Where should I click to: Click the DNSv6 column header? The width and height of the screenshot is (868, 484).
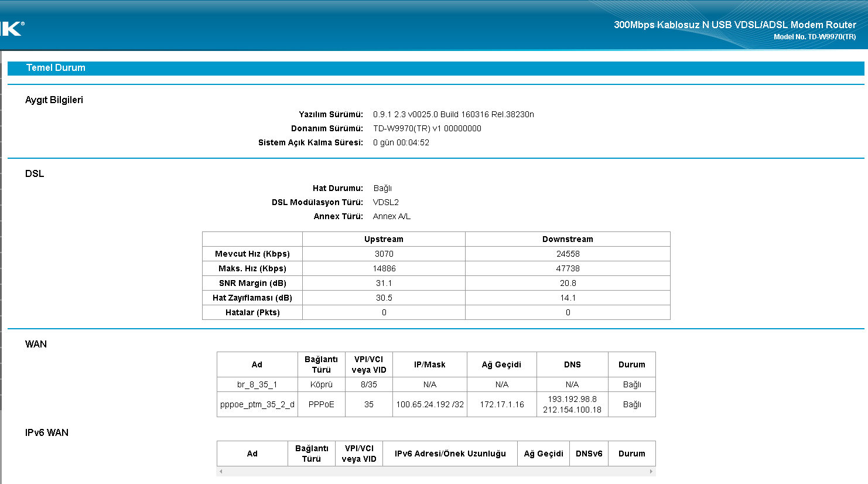tap(589, 454)
